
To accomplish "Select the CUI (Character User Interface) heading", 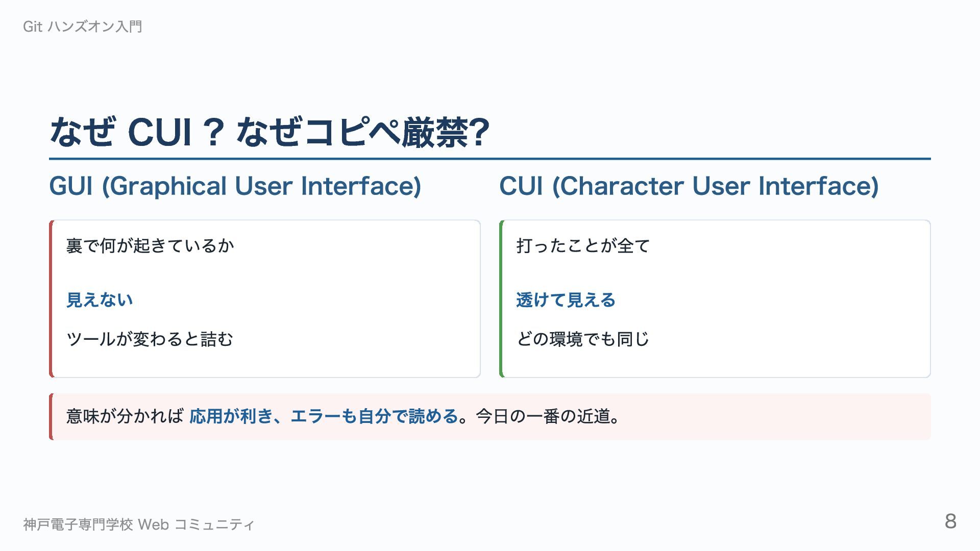I will click(x=689, y=186).
